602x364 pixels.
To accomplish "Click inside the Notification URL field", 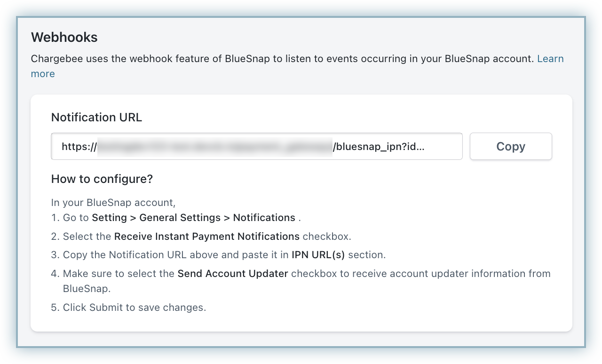I will [x=256, y=146].
